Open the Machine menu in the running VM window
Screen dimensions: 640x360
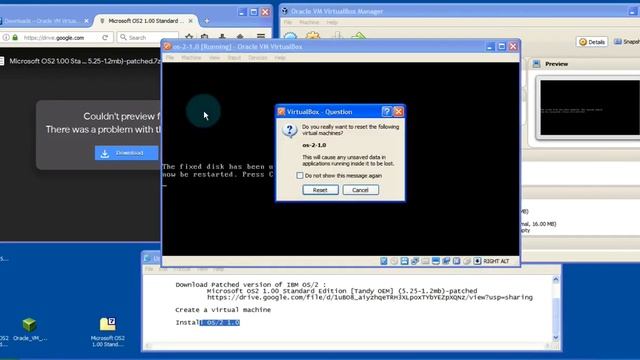(x=191, y=58)
